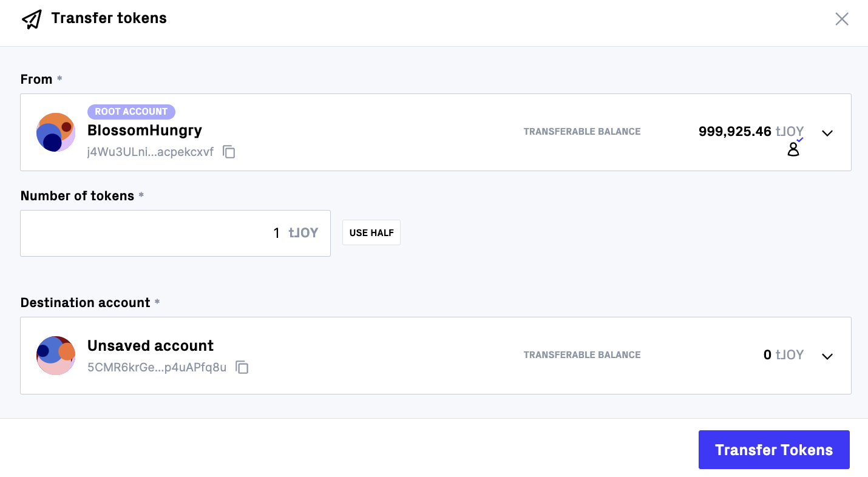
Task: Click the Transfer Tokens button
Action: tap(773, 450)
